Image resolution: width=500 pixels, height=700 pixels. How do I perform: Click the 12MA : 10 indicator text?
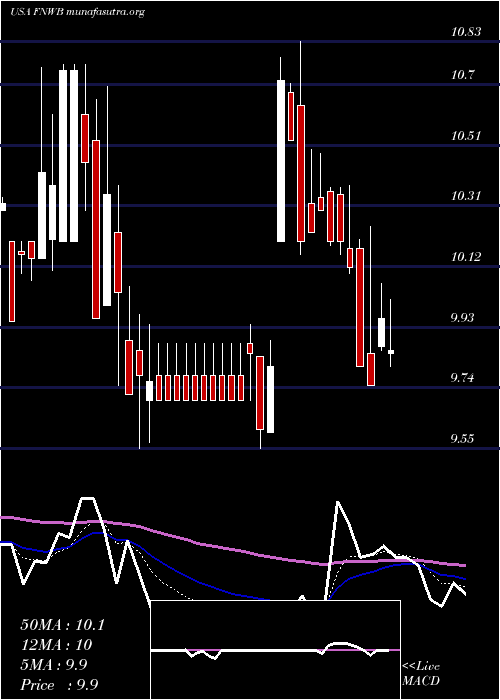point(56,645)
